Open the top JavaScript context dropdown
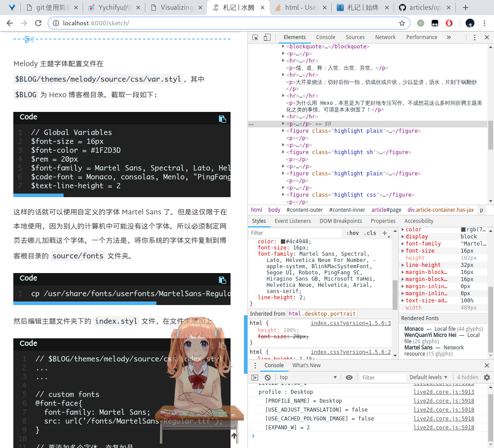The image size is (494, 448). click(308, 377)
